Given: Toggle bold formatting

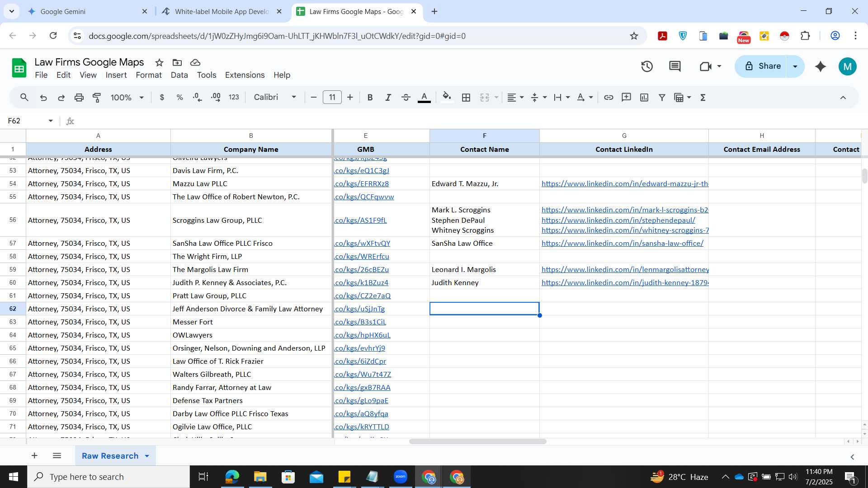Looking at the screenshot, I should pos(370,97).
